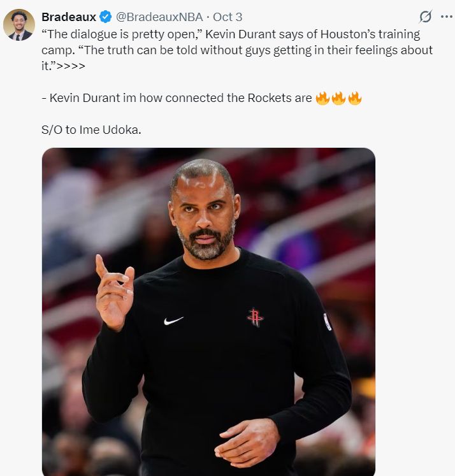Image resolution: width=455 pixels, height=476 pixels.
Task: Open Bradeaux's profile picture
Action: point(19,25)
